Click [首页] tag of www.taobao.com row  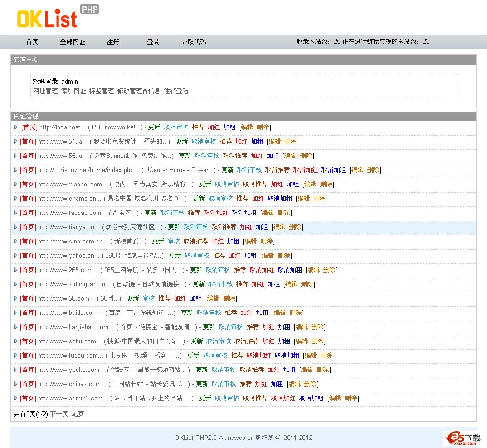pyautogui.click(x=28, y=213)
